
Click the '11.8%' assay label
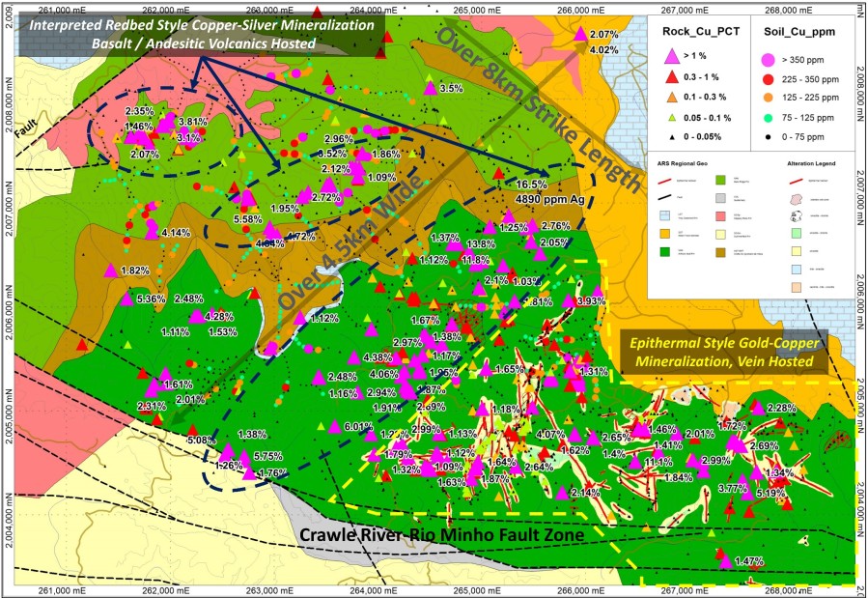point(476,260)
